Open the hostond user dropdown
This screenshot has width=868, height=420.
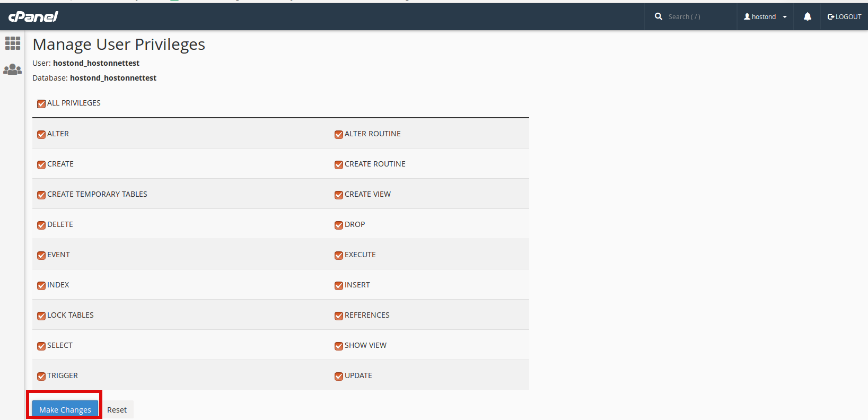click(x=765, y=16)
